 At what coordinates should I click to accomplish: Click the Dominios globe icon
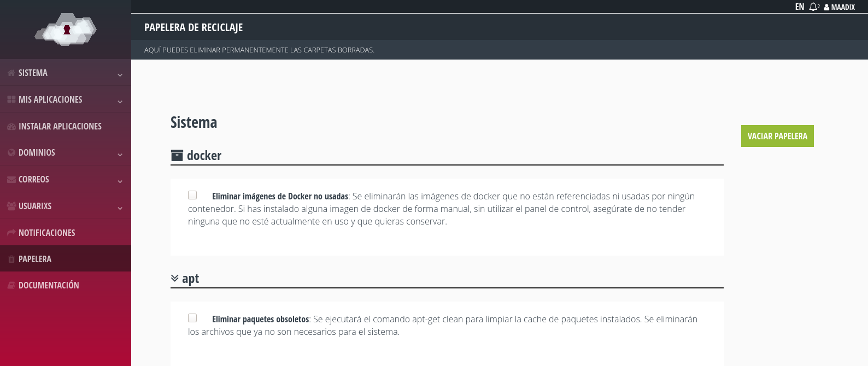point(11,152)
